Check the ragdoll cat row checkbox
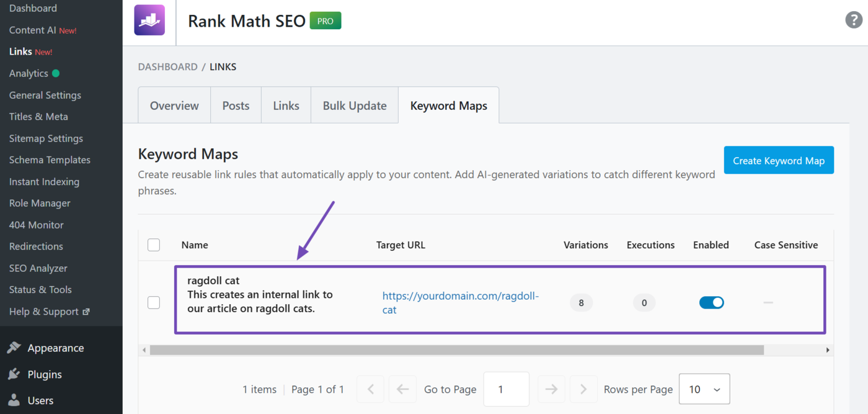The image size is (868, 414). point(153,302)
